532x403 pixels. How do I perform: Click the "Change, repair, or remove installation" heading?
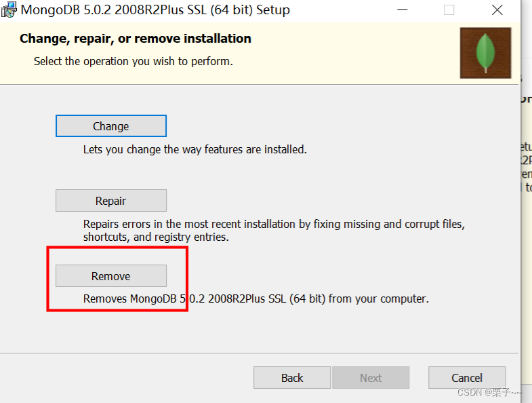coord(136,39)
